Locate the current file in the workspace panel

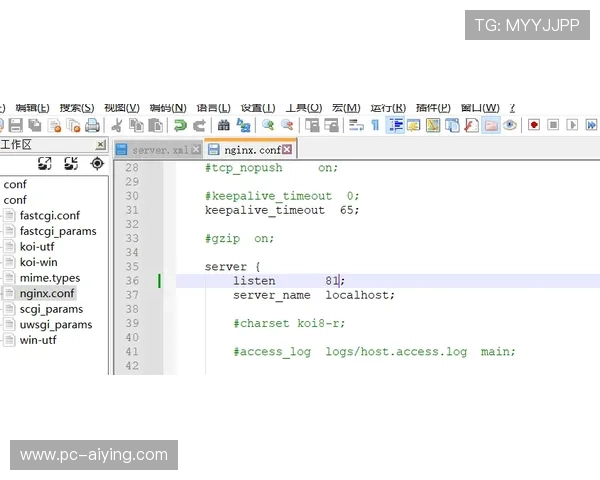97,163
